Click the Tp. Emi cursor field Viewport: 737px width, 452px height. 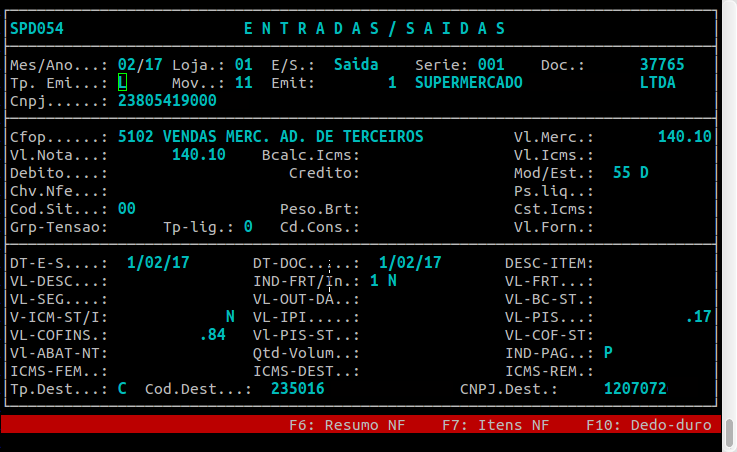[122, 83]
